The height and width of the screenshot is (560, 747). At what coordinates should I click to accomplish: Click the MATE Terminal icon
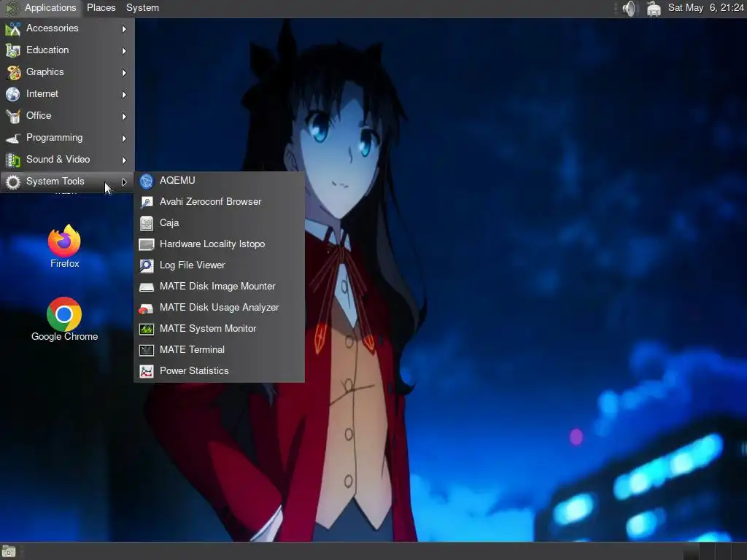pyautogui.click(x=147, y=350)
